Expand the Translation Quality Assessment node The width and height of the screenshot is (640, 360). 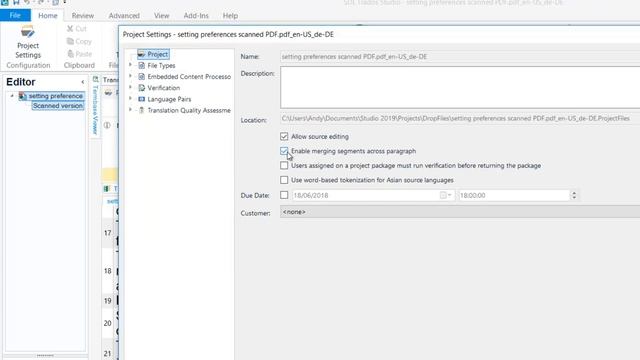(x=131, y=110)
